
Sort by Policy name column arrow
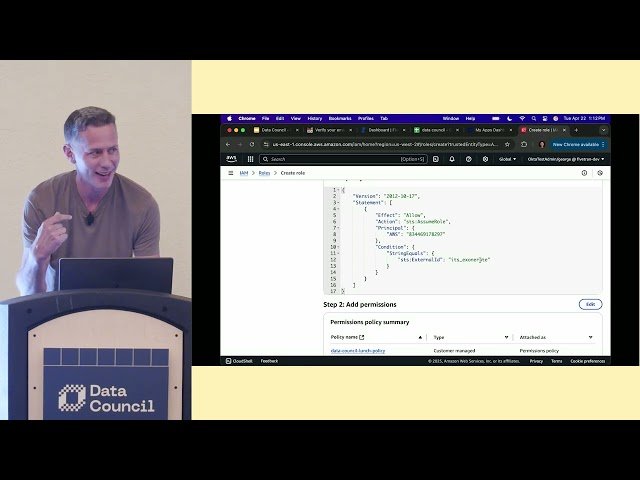click(420, 337)
